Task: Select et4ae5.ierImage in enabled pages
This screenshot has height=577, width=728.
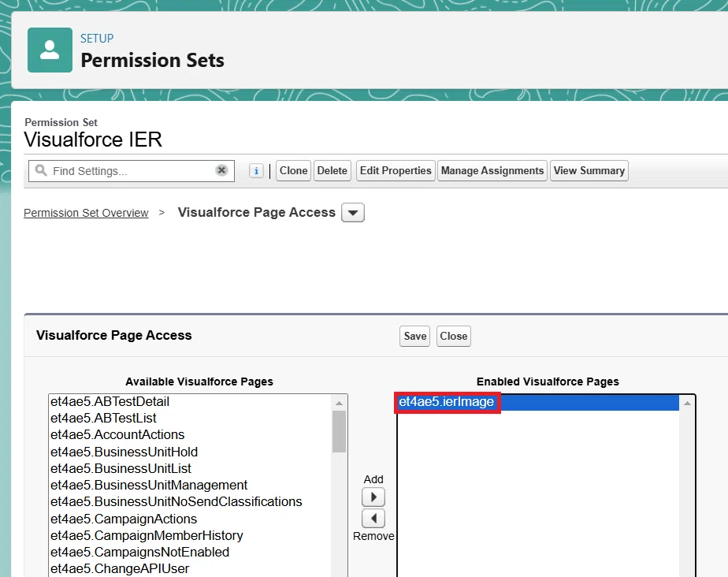Action: click(538, 402)
